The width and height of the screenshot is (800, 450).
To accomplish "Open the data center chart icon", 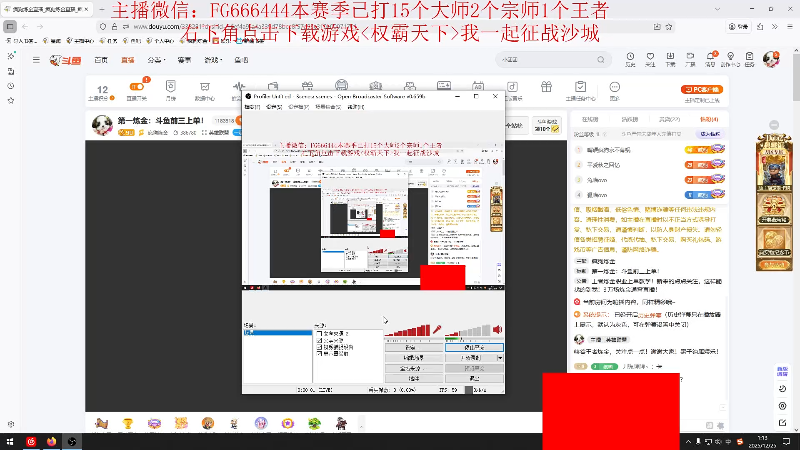I will click(205, 87).
